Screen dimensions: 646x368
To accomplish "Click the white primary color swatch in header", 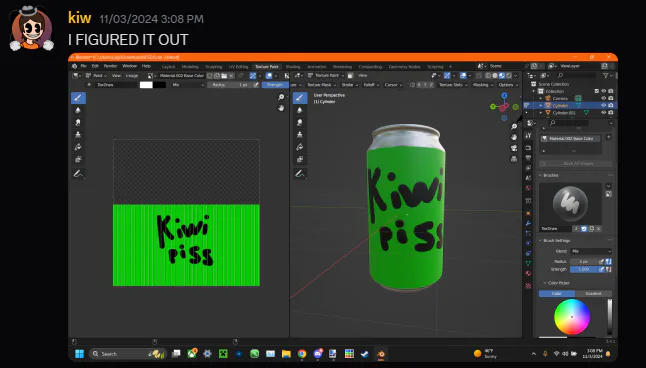I will click(146, 85).
